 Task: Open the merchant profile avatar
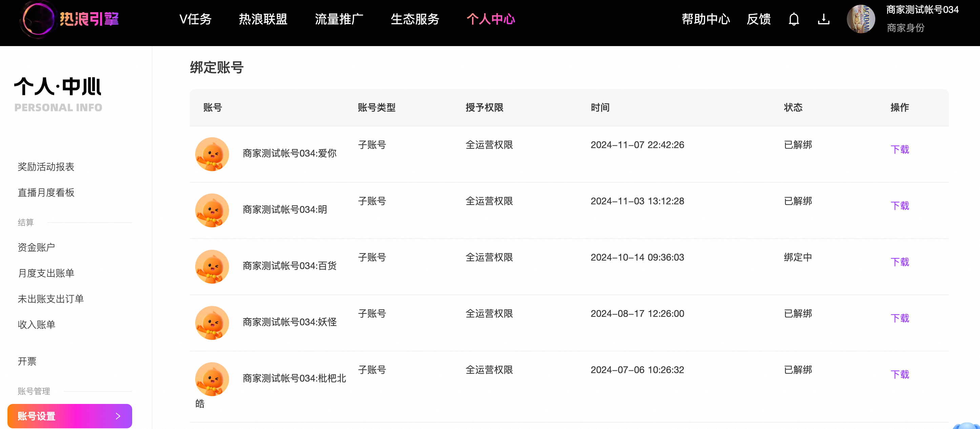click(860, 19)
